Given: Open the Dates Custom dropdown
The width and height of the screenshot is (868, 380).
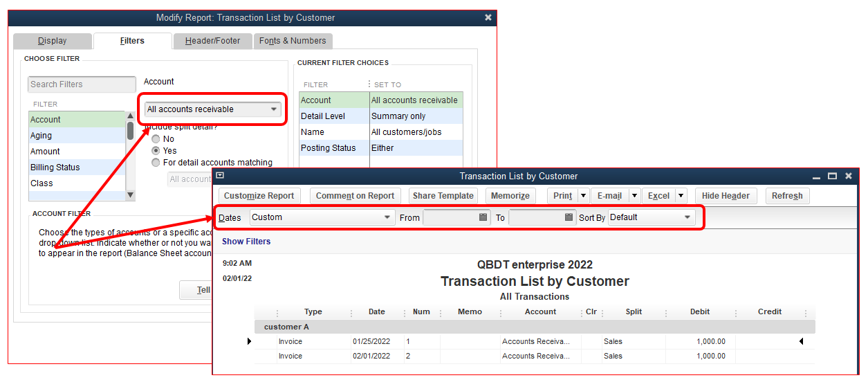Looking at the screenshot, I should (322, 217).
